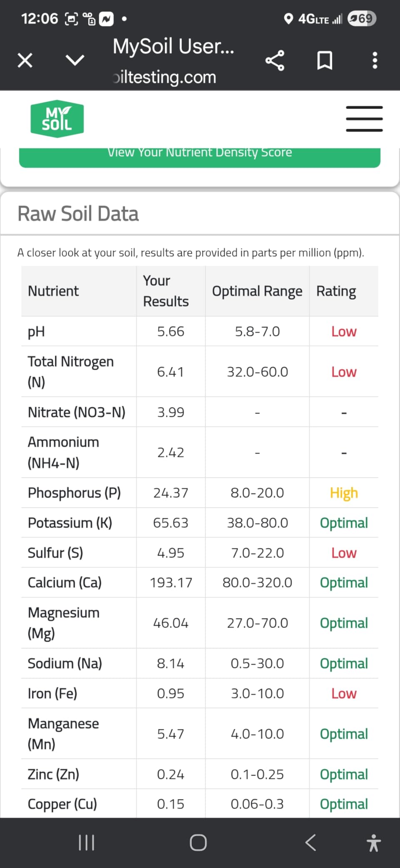This screenshot has width=400, height=868.
Task: Open the three-dot overflow menu
Action: pyautogui.click(x=375, y=60)
